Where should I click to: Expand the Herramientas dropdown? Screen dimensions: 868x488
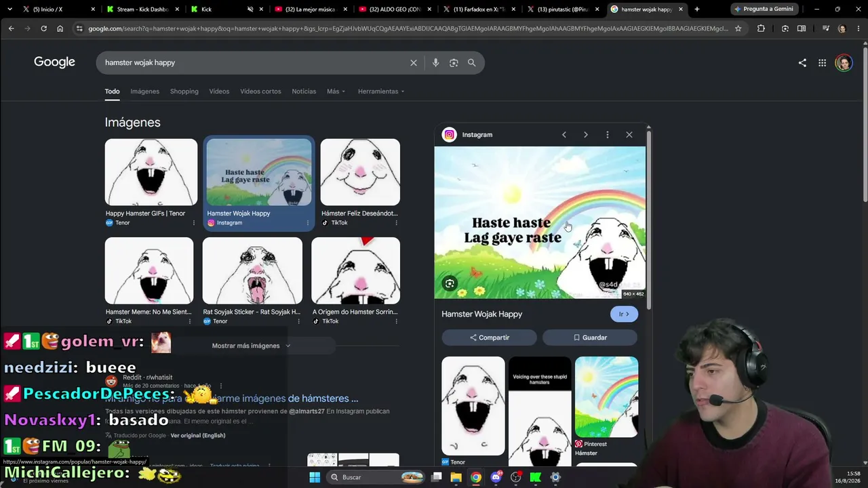(x=381, y=91)
